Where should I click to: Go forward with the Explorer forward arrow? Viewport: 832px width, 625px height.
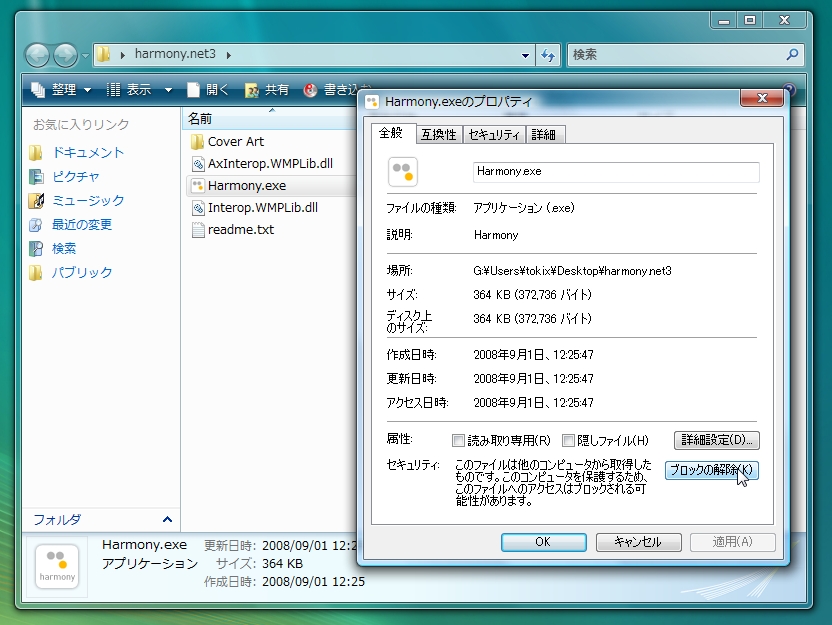[65, 55]
